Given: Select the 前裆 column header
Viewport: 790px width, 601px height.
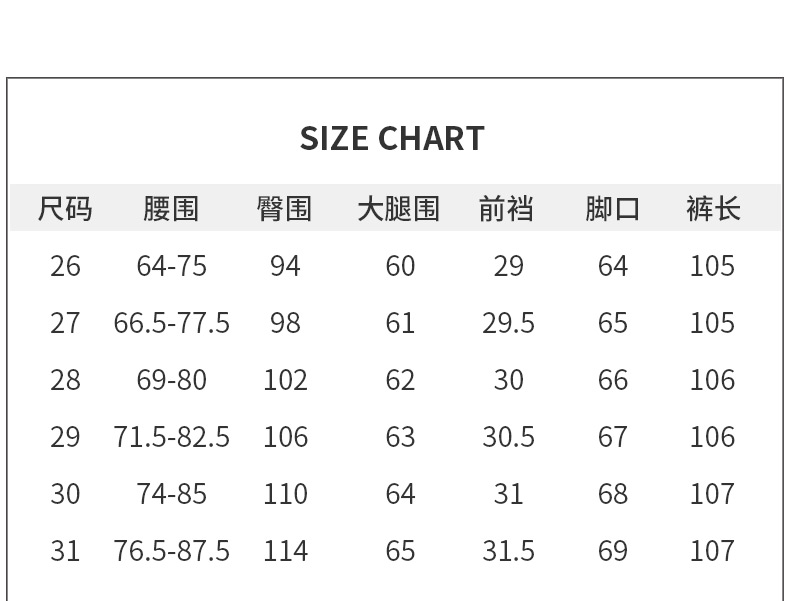Looking at the screenshot, I should [507, 209].
